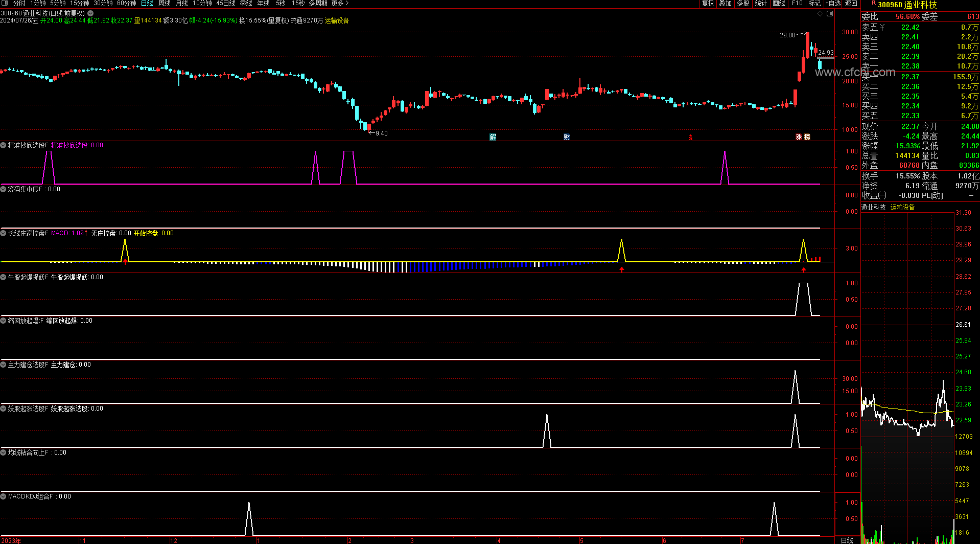Click the red S marker on chart

click(x=690, y=138)
